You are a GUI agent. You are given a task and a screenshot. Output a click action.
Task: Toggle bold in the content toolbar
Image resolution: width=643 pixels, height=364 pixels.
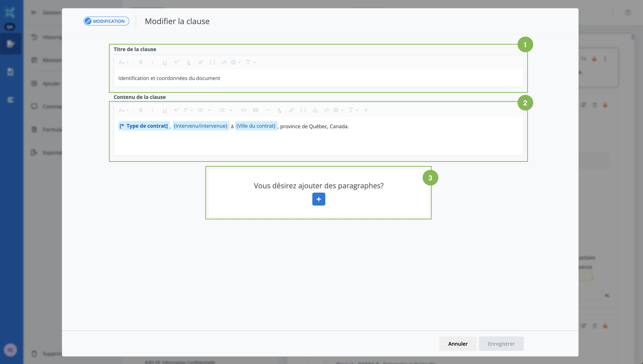(x=141, y=110)
